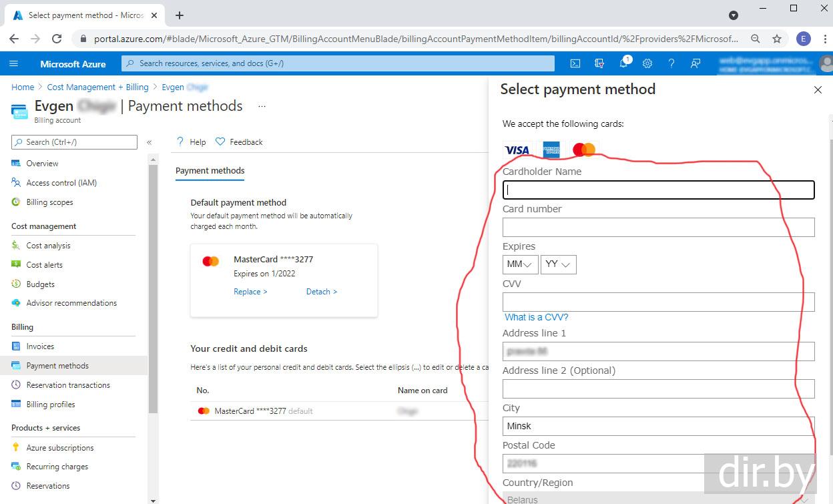Select Overview in the sidebar menu

tap(42, 164)
